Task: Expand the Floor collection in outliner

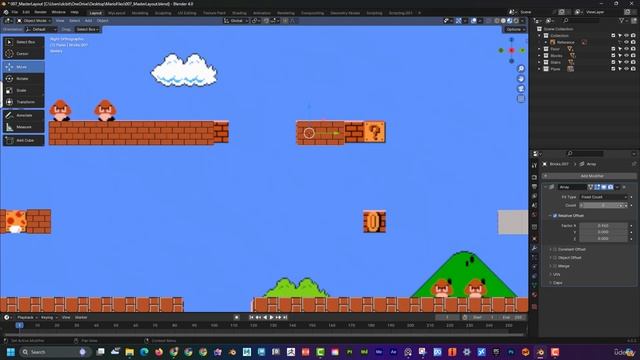Action: (540, 49)
